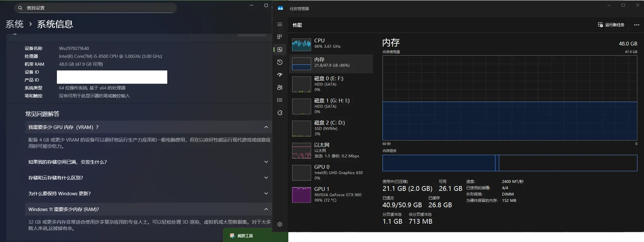Select the Performance page icon in sidebar
Image resolution: width=644 pixels, height=242 pixels.
click(x=280, y=50)
